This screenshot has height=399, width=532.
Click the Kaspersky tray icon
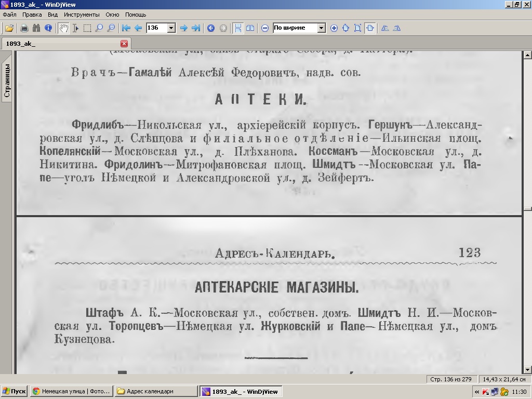486,392
